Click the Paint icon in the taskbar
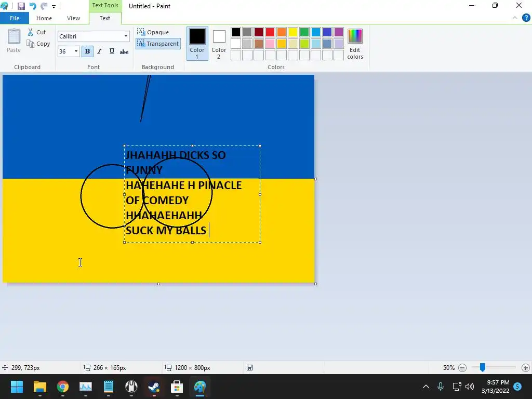532x399 pixels. (200, 387)
